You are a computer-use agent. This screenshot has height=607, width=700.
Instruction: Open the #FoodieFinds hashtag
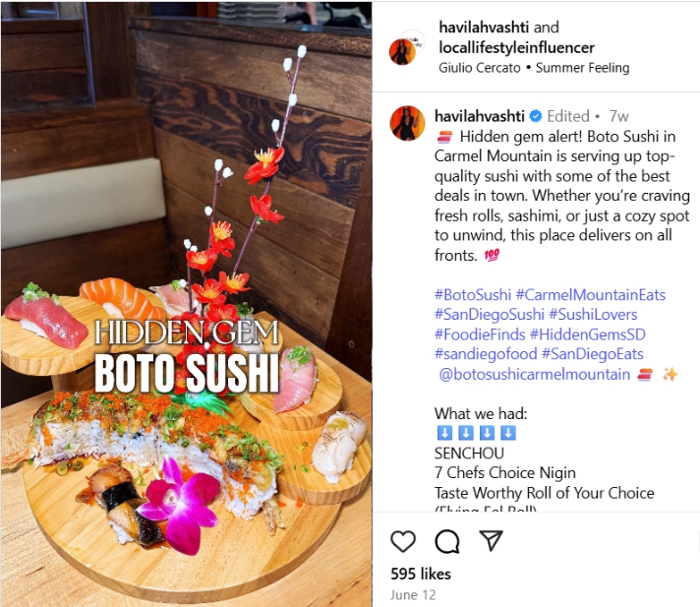[480, 334]
